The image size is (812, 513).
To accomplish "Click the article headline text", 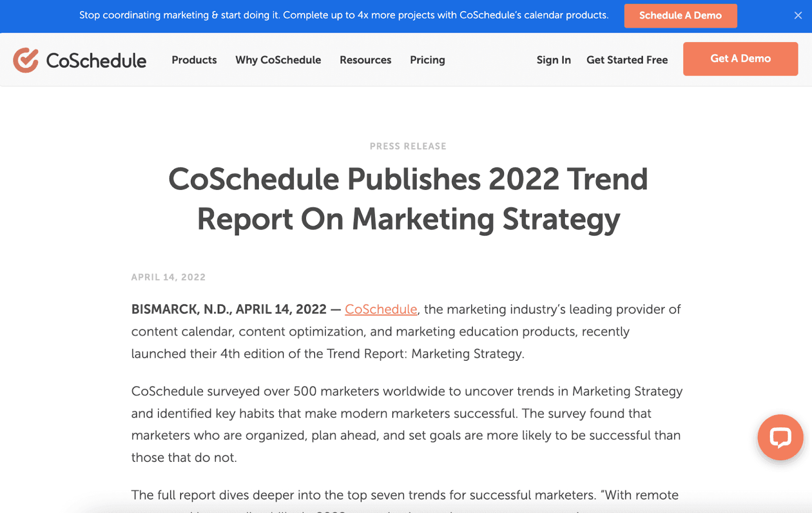I will (x=408, y=199).
